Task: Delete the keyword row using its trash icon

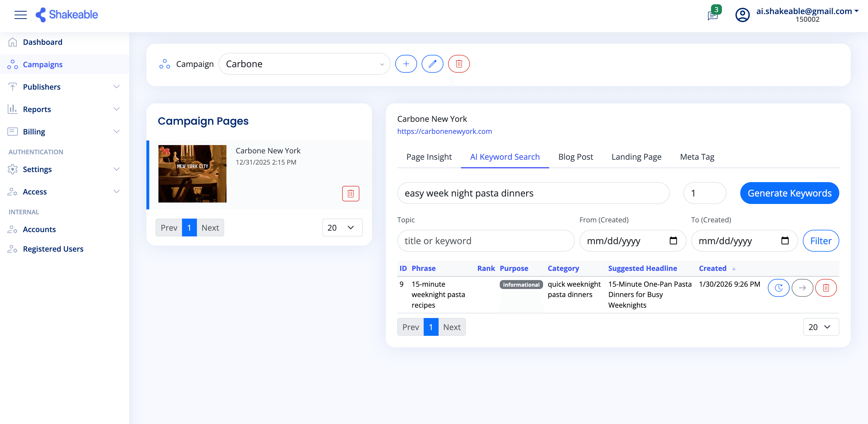Action: pyautogui.click(x=826, y=288)
